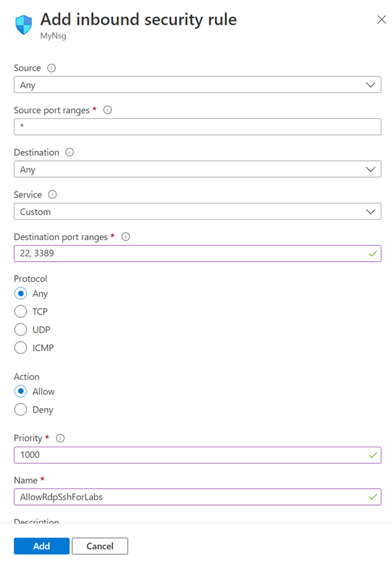Click the Priority info icon
Image resolution: width=392 pixels, height=567 pixels.
(x=60, y=438)
